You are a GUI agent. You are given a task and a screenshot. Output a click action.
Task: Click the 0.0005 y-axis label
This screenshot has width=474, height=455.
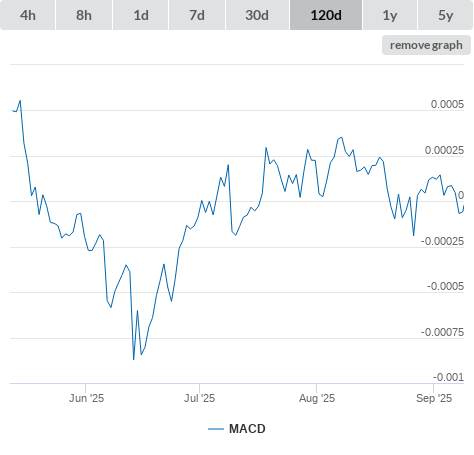pyautogui.click(x=447, y=104)
